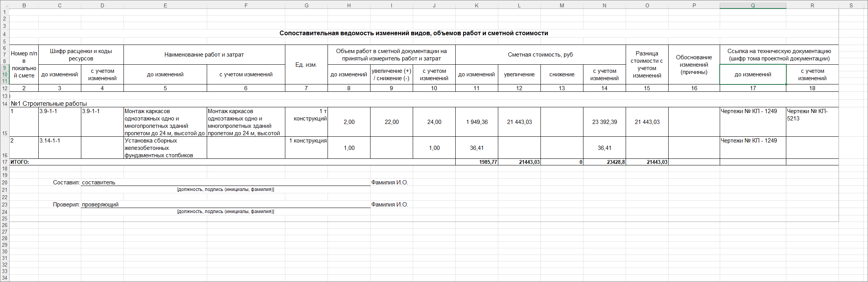Image resolution: width=868 pixels, height=282 pixels.
Task: Click code '3.9-1-1' in column D
Action: [x=102, y=122]
